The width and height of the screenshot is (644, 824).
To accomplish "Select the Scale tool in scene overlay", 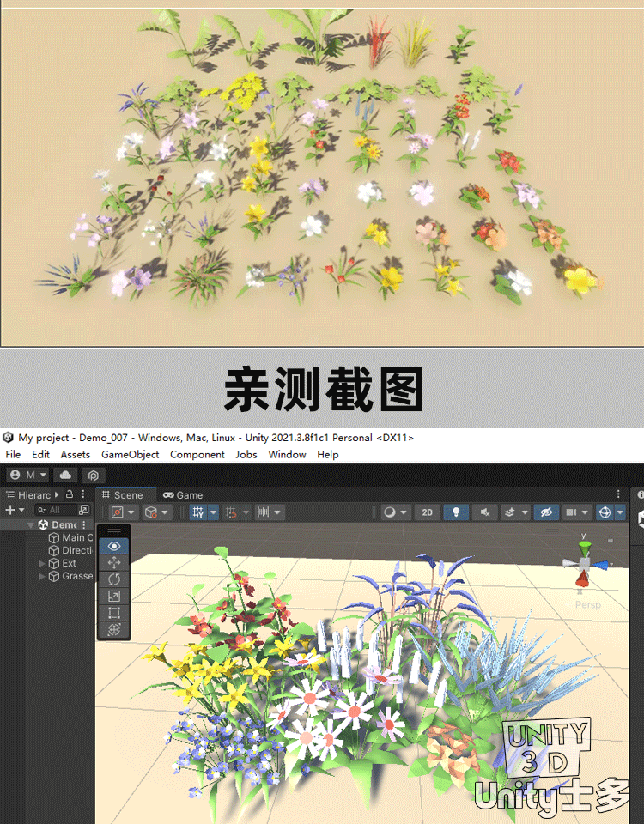I will (114, 596).
